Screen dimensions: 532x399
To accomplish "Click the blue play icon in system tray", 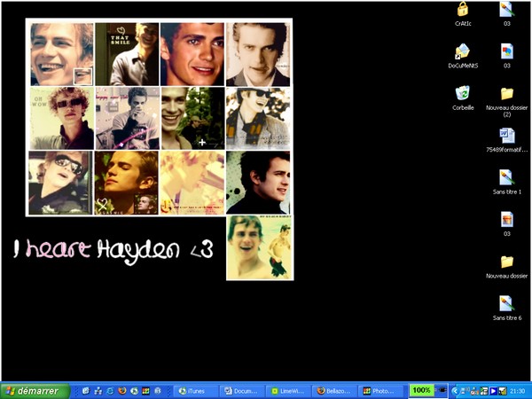I will point(493,391).
